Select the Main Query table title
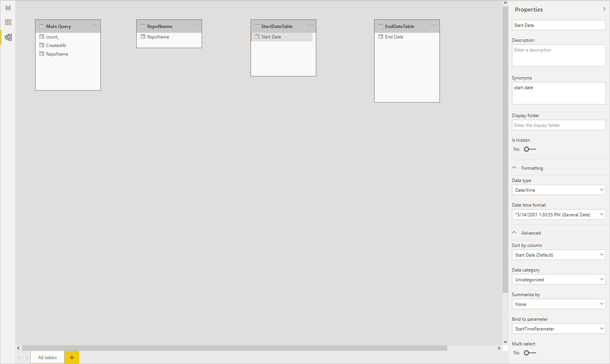The width and height of the screenshot is (610, 364). pyautogui.click(x=58, y=26)
